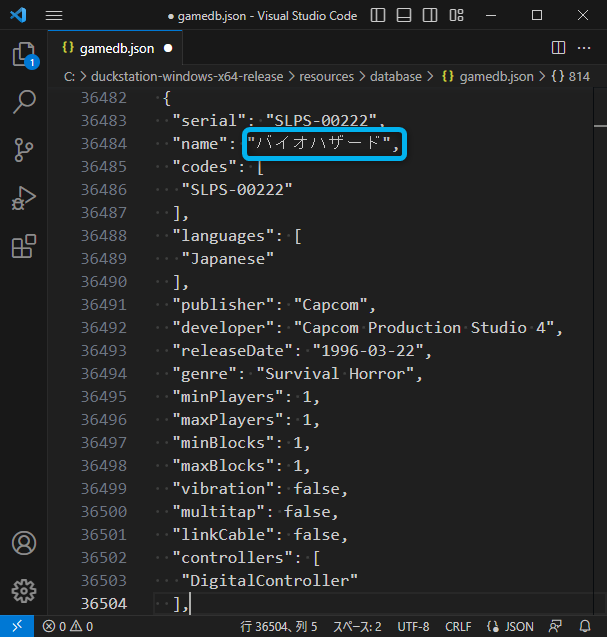The image size is (607, 637).
Task: Click the editor vertical scrollbar overview ruler
Action: [x=600, y=351]
